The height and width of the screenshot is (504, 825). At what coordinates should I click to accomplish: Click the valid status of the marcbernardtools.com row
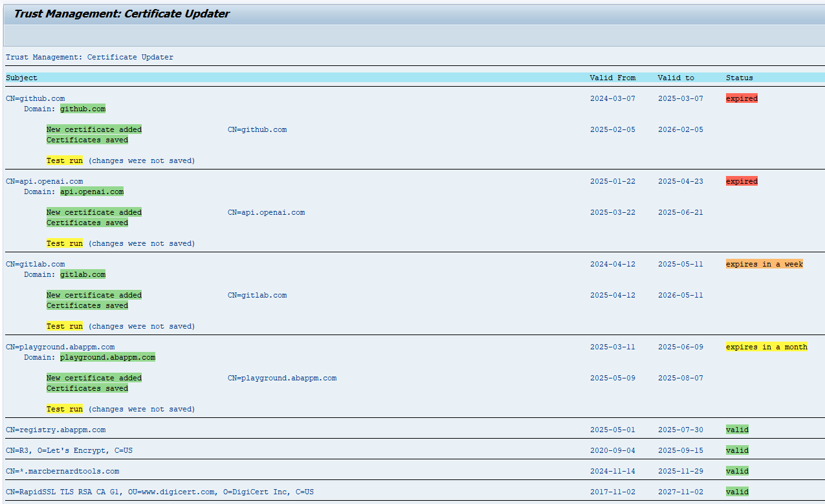tap(737, 471)
